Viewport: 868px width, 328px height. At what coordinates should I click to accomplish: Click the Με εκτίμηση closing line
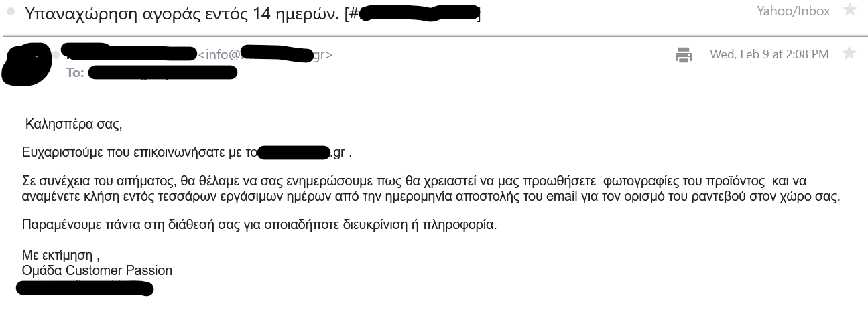click(x=61, y=255)
